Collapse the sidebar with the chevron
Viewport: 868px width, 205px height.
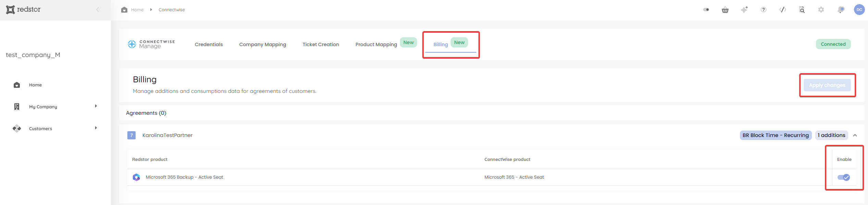coord(98,10)
